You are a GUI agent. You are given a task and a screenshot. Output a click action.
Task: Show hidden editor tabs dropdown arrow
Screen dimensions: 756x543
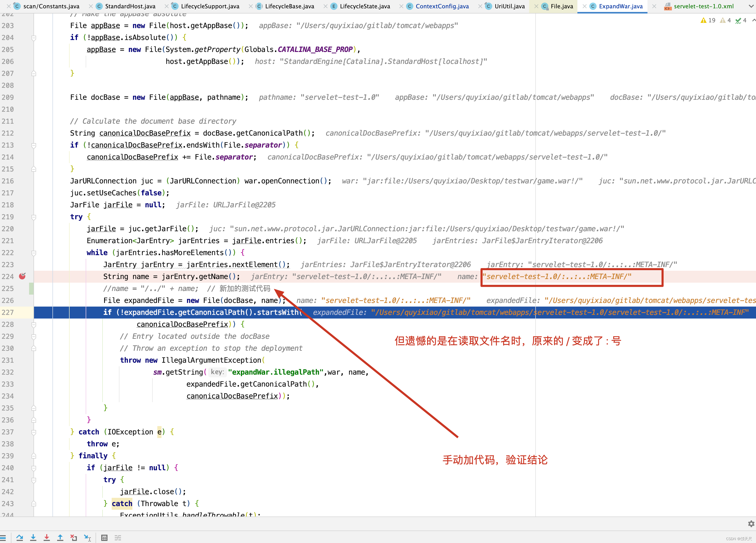click(x=751, y=6)
